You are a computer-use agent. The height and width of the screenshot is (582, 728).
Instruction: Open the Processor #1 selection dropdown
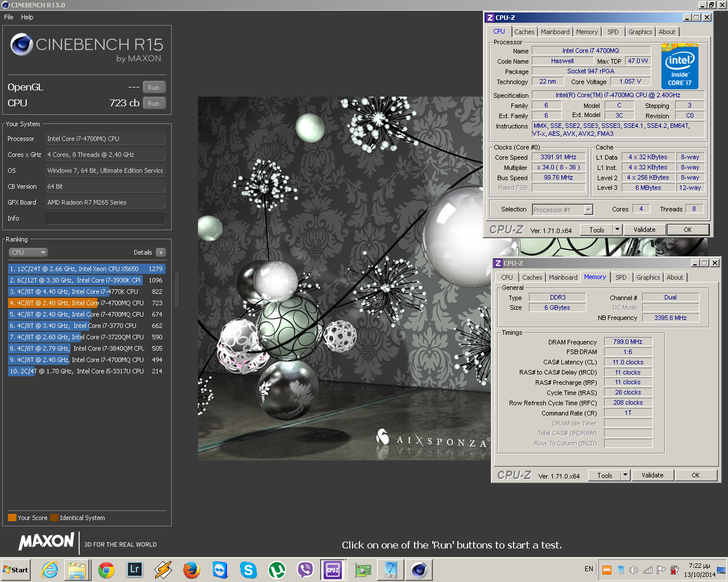[562, 210]
